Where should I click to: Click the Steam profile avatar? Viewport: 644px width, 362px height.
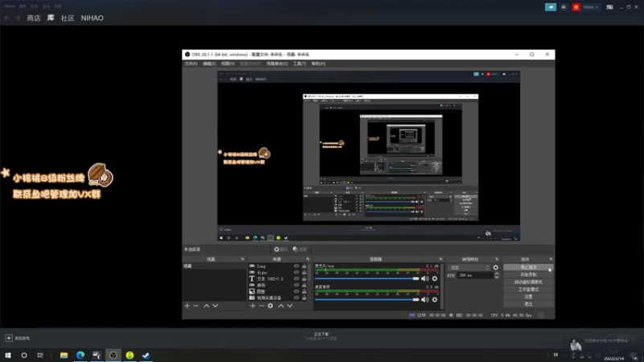coord(576,7)
